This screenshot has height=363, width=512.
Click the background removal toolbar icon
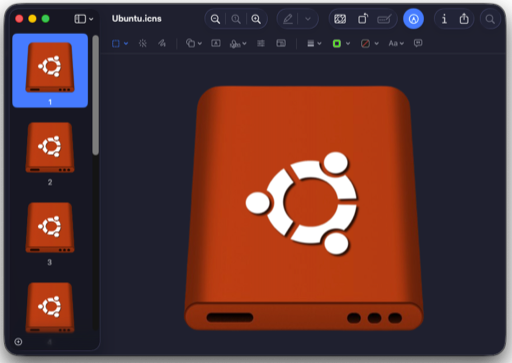pyautogui.click(x=340, y=19)
